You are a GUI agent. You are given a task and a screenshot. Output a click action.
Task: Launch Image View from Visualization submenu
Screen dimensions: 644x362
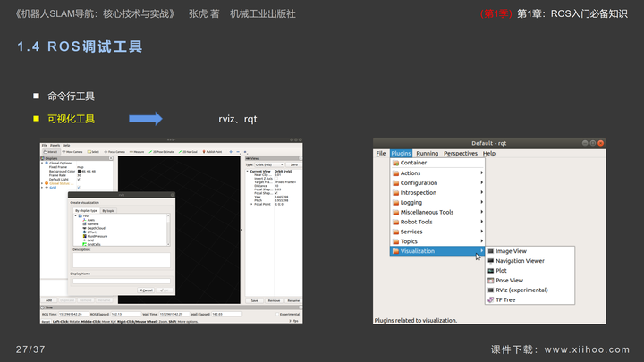coord(530,251)
